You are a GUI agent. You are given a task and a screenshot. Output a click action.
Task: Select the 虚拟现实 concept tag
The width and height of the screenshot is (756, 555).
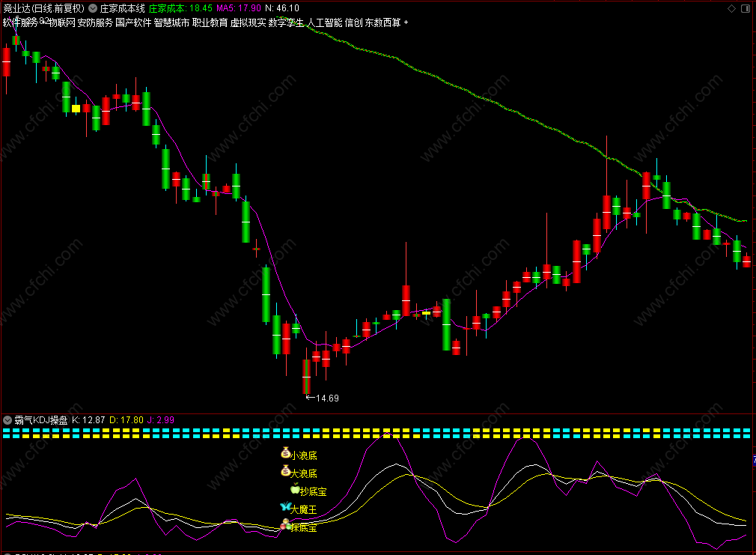tap(248, 22)
